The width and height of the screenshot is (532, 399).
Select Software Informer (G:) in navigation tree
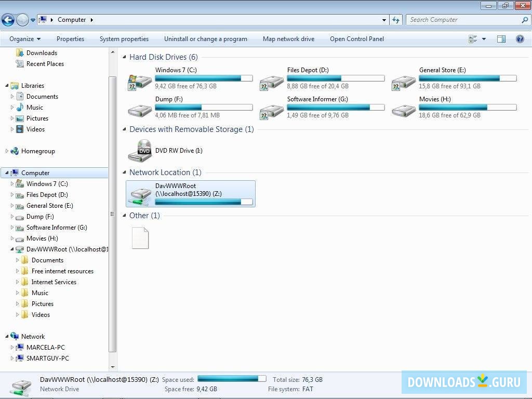(x=57, y=228)
